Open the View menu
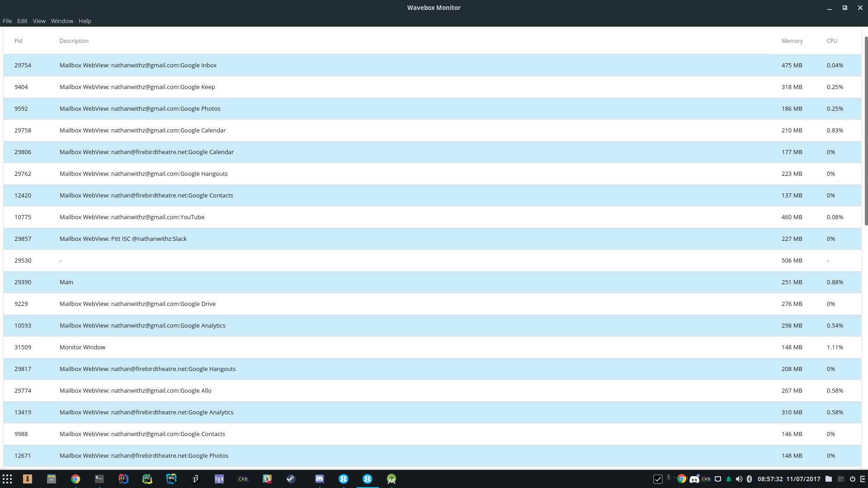Image resolution: width=868 pixels, height=488 pixels. tap(39, 21)
